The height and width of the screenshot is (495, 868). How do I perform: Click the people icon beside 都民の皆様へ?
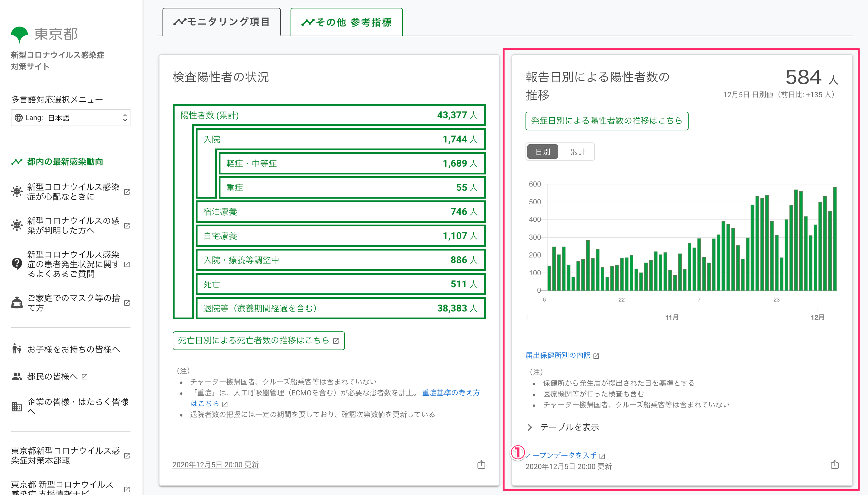[x=17, y=376]
